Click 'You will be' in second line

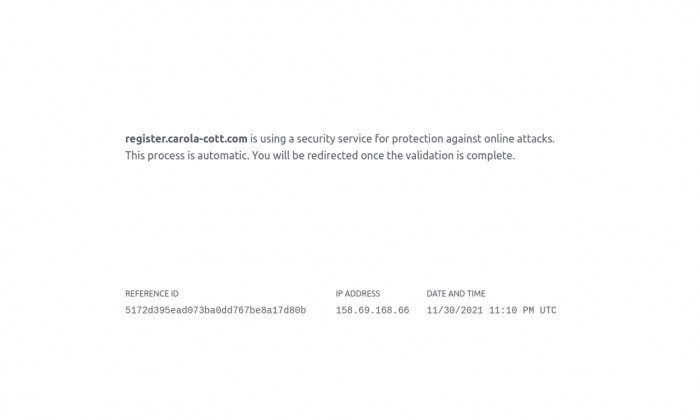coord(278,156)
